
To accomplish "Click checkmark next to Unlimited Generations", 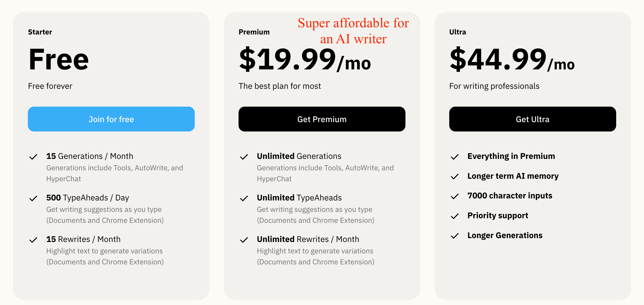I will tap(244, 157).
